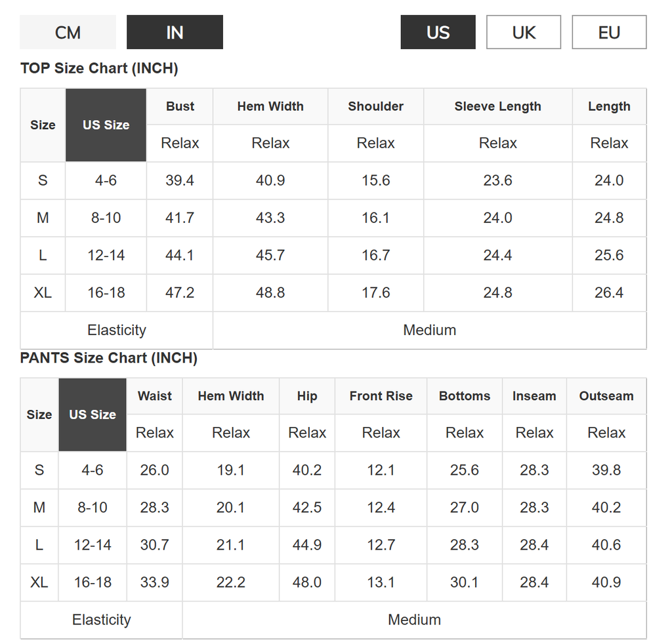
Task: Click the Outseam column header
Action: pos(606,396)
